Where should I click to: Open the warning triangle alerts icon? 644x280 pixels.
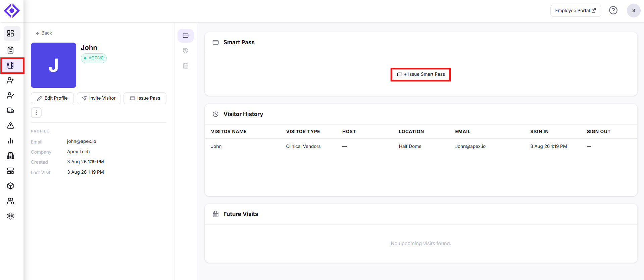[x=10, y=125]
